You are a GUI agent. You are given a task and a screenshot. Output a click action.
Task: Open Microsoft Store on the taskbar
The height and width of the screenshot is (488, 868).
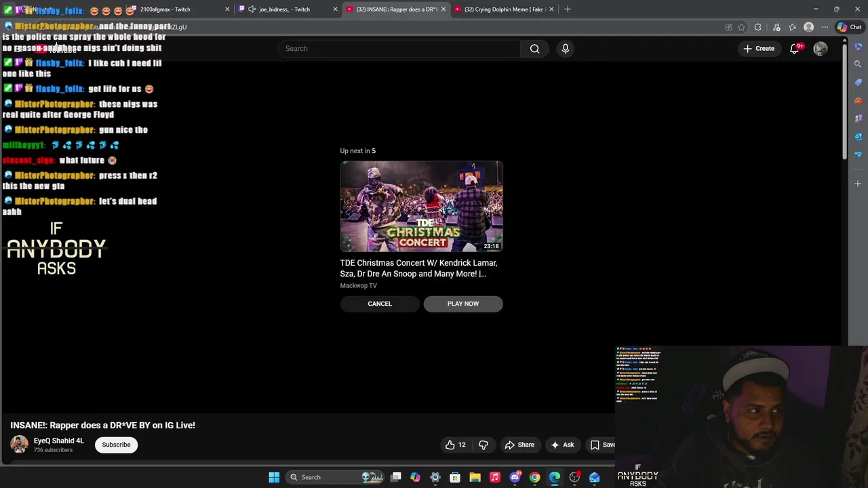click(455, 477)
